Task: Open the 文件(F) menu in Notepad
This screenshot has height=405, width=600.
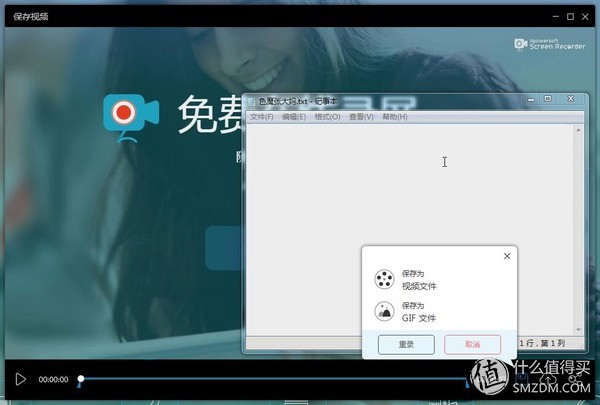Action: coord(262,117)
